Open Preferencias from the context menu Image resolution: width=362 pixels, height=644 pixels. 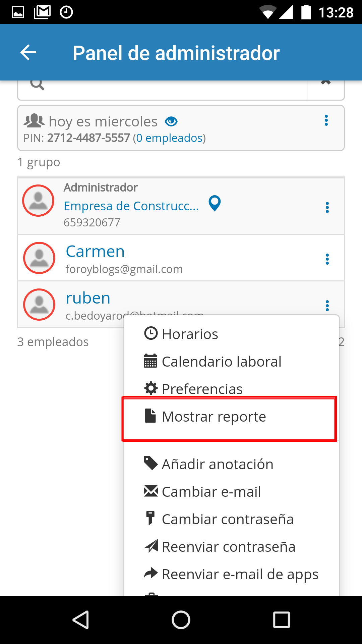pyautogui.click(x=202, y=389)
